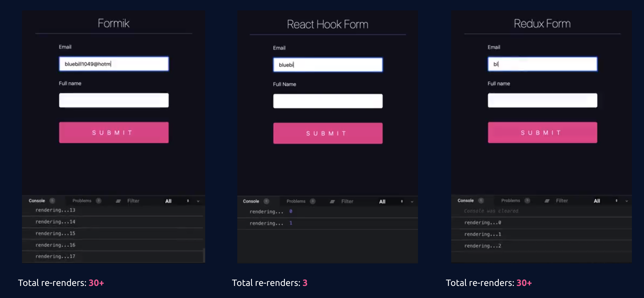Click the Formik console scrollbar

tap(204, 255)
